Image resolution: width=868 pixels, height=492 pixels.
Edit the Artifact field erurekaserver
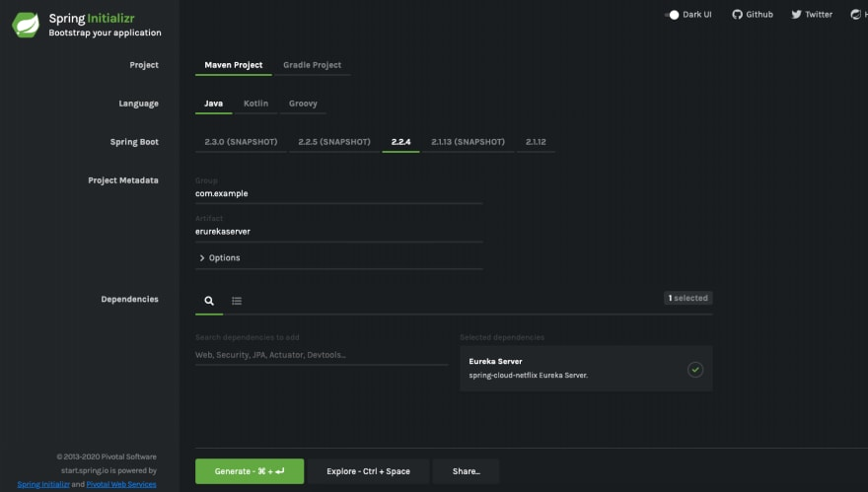[338, 232]
